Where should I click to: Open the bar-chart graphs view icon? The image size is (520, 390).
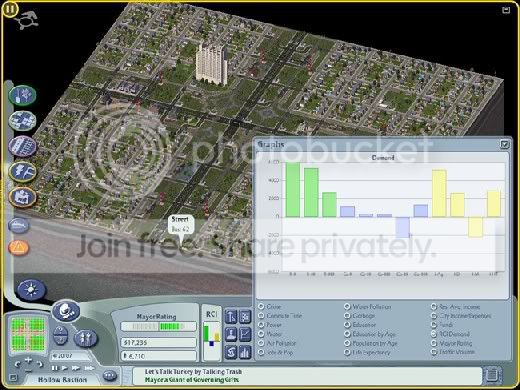click(x=245, y=352)
